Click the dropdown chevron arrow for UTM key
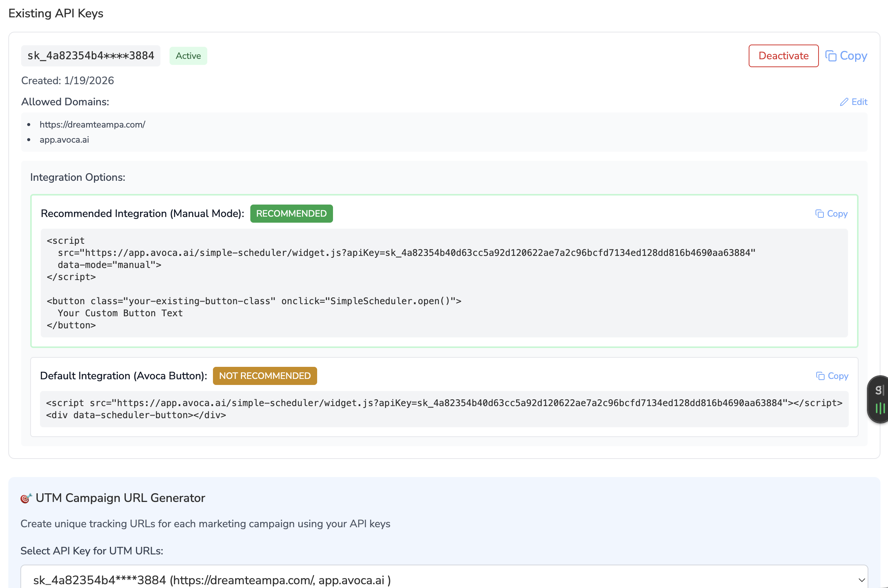This screenshot has width=888, height=588. 862,580
